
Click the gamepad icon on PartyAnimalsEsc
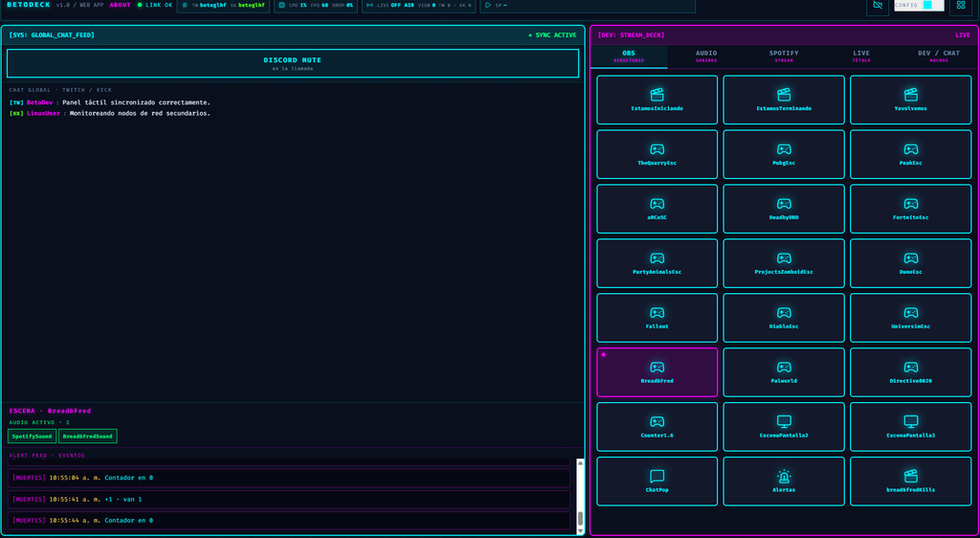[657, 258]
